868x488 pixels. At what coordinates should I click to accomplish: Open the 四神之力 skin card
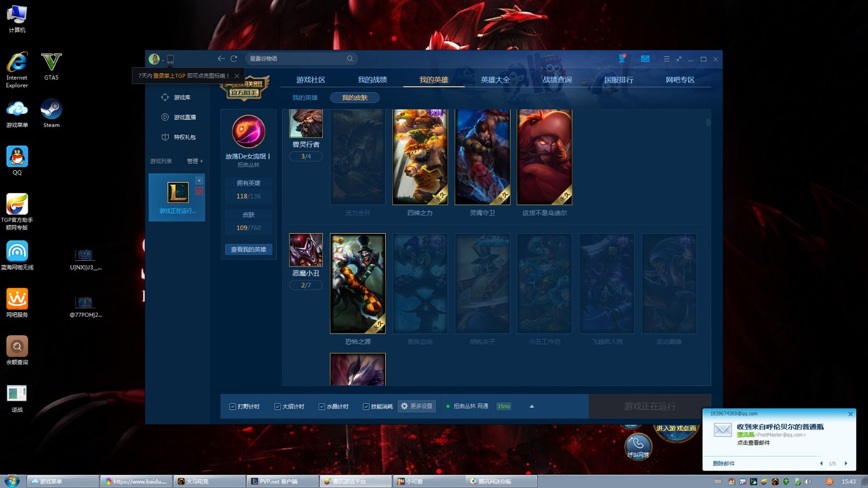click(420, 157)
